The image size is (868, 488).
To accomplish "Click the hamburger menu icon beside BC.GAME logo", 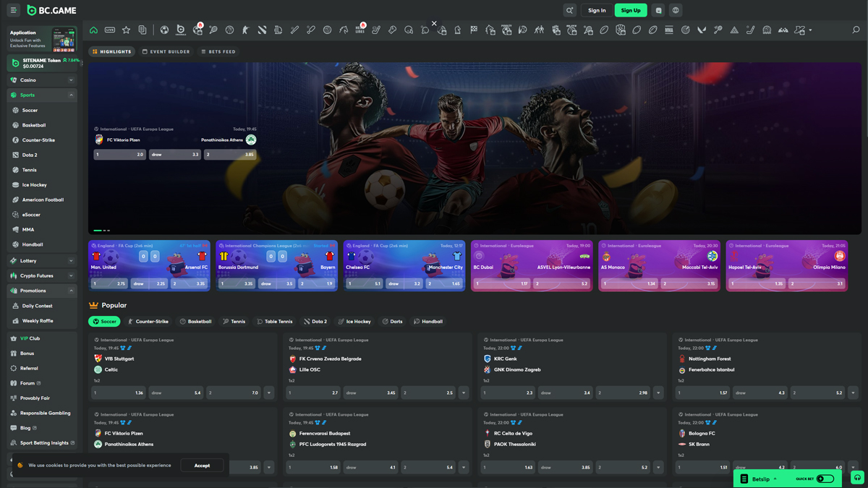I will (x=13, y=10).
